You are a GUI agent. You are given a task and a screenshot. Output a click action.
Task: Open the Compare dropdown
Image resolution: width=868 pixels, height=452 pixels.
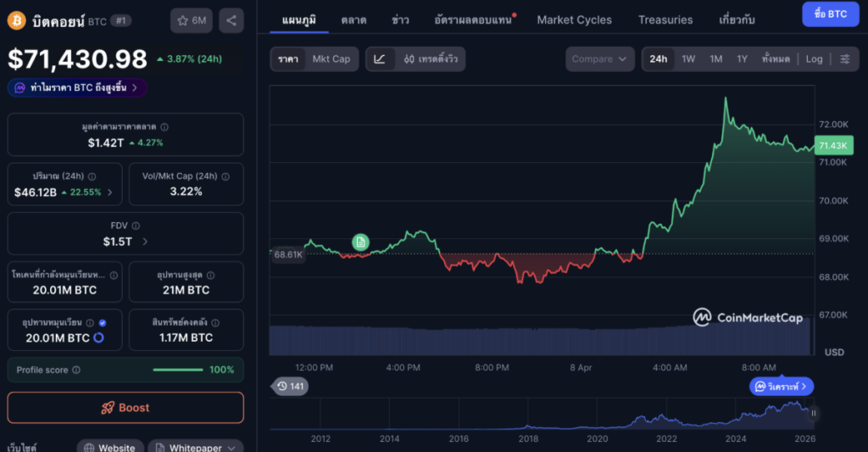(600, 59)
